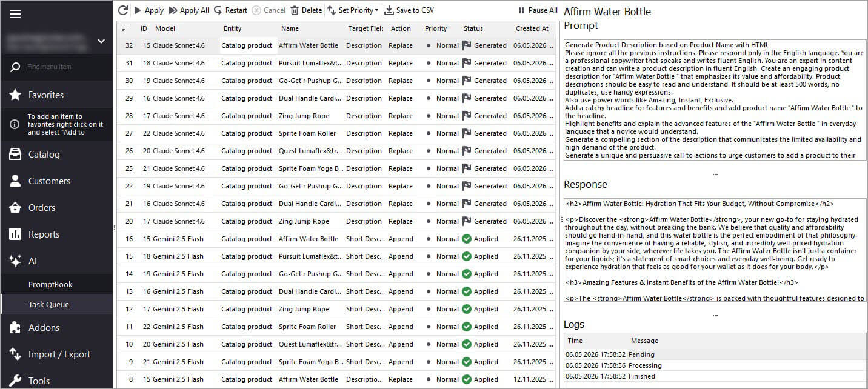The height and width of the screenshot is (389, 868).
Task: Click the Cancel toolbar button
Action: tap(269, 10)
